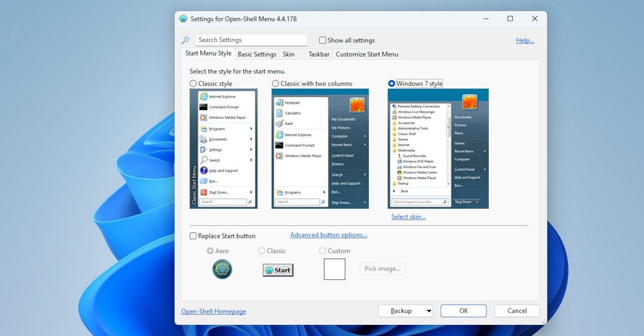Enable the Show all settings checkbox
Viewport: 644px width, 336px height.
[x=323, y=40]
